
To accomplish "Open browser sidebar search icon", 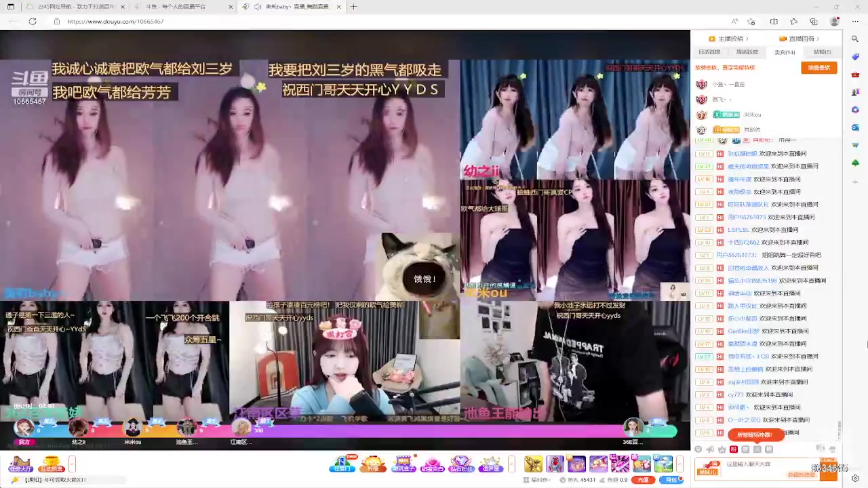I will (855, 39).
